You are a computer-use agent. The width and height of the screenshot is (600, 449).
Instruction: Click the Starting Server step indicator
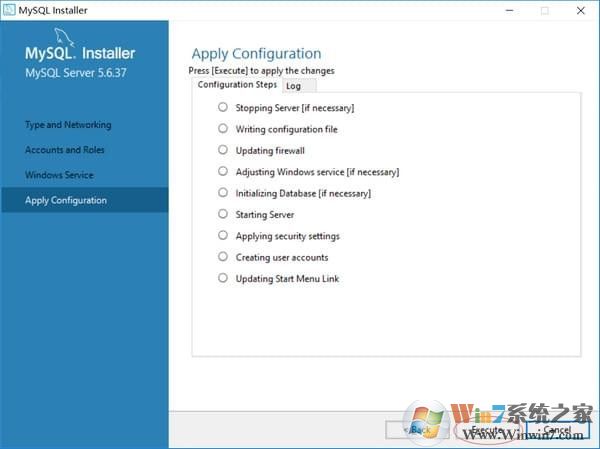tap(223, 214)
